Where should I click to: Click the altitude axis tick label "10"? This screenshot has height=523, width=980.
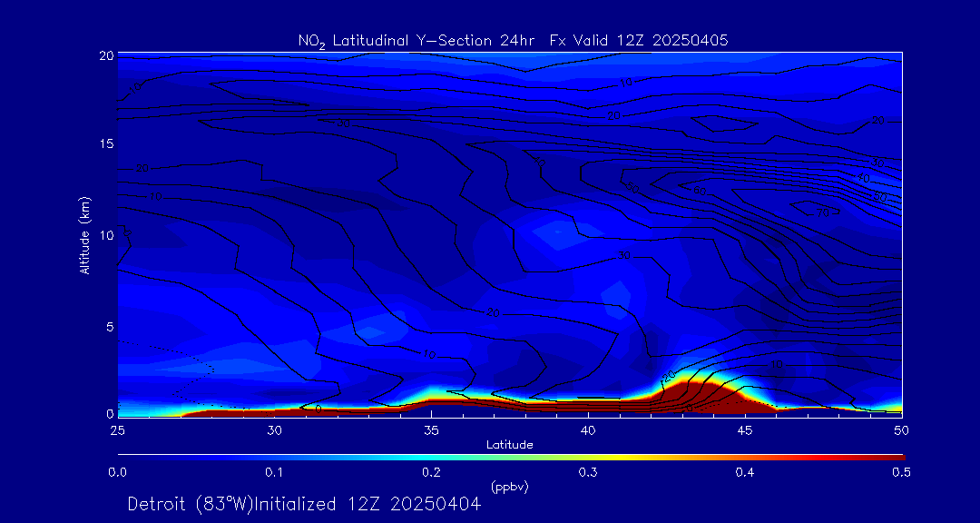point(106,234)
